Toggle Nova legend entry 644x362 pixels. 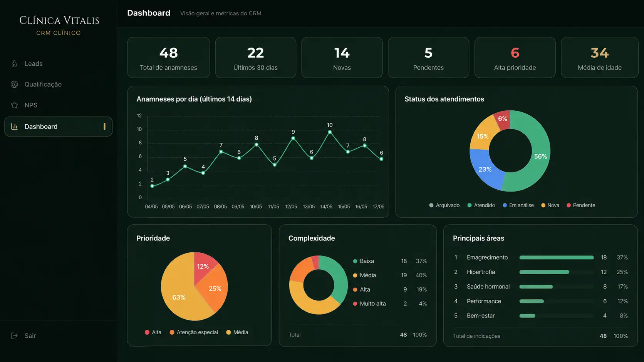tap(550, 205)
